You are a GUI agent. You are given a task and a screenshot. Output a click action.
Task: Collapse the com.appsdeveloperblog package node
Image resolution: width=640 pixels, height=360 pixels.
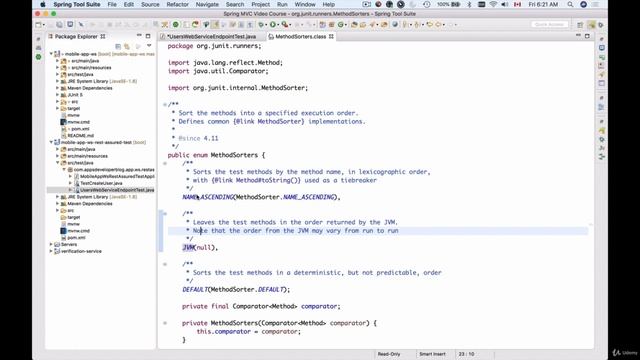pos(64,169)
